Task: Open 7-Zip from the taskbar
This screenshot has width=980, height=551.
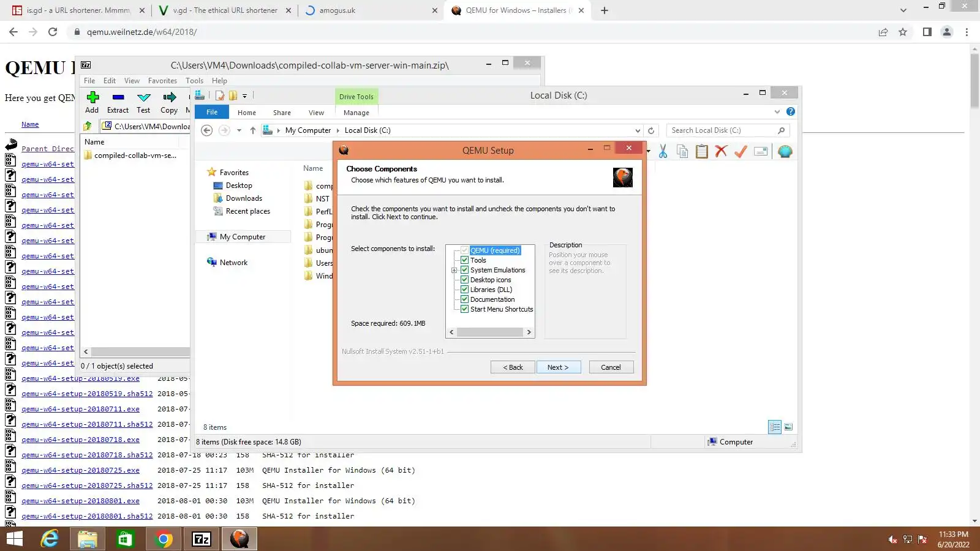Action: tap(202, 539)
